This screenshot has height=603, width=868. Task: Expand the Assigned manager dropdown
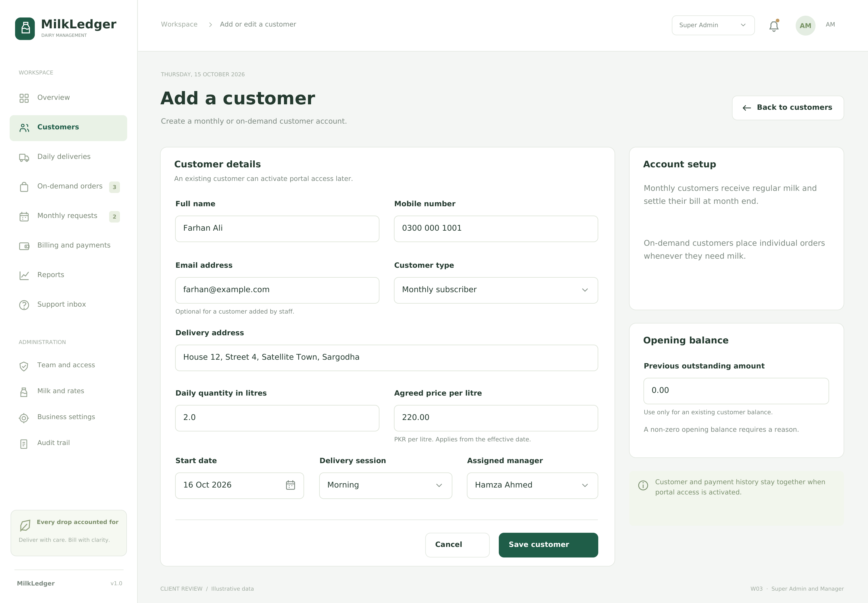533,485
